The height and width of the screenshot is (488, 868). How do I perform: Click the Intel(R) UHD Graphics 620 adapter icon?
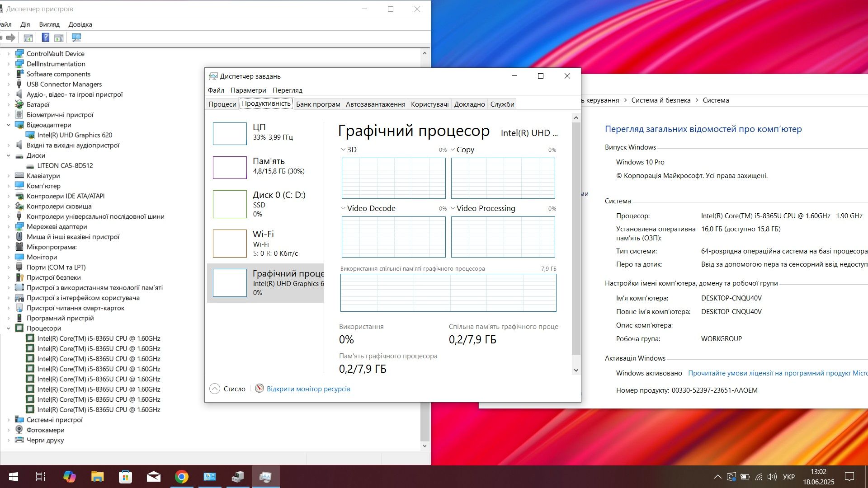(x=30, y=135)
